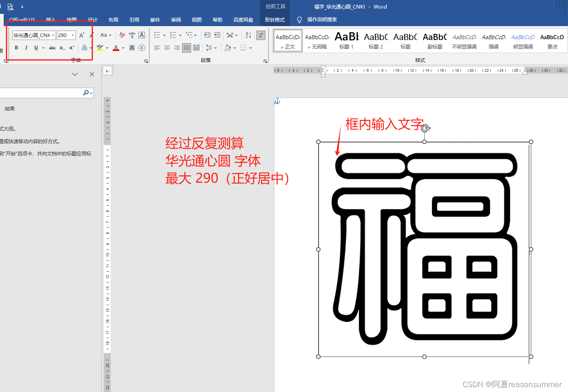568x392 pixels.
Task: Click the tab selector at ruler corner
Action: tap(107, 71)
